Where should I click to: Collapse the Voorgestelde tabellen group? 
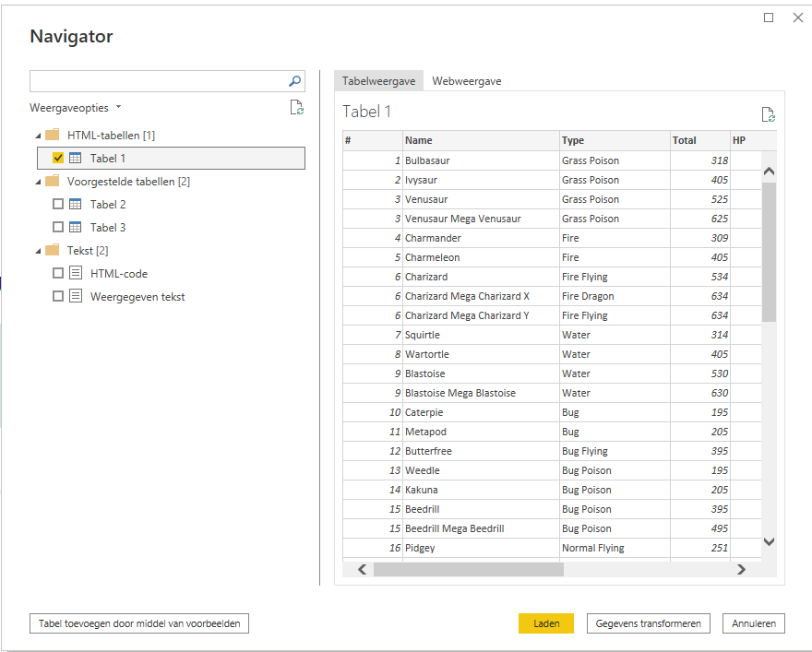tap(38, 182)
